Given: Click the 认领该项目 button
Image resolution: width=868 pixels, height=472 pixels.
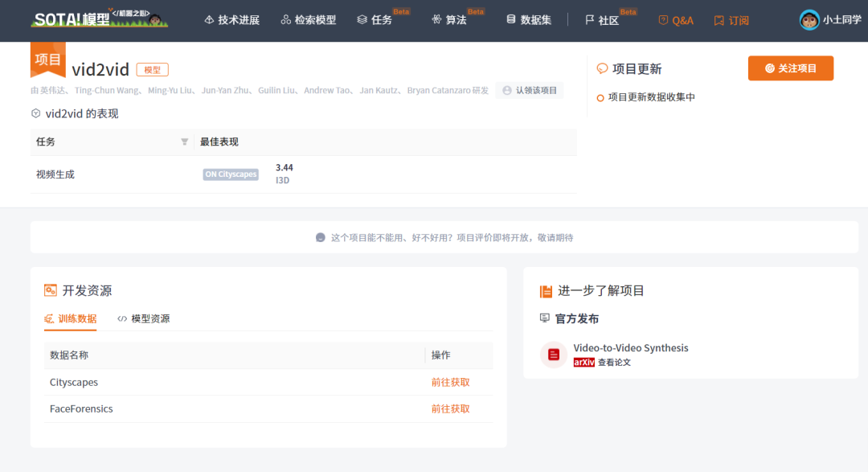Looking at the screenshot, I should point(530,90).
